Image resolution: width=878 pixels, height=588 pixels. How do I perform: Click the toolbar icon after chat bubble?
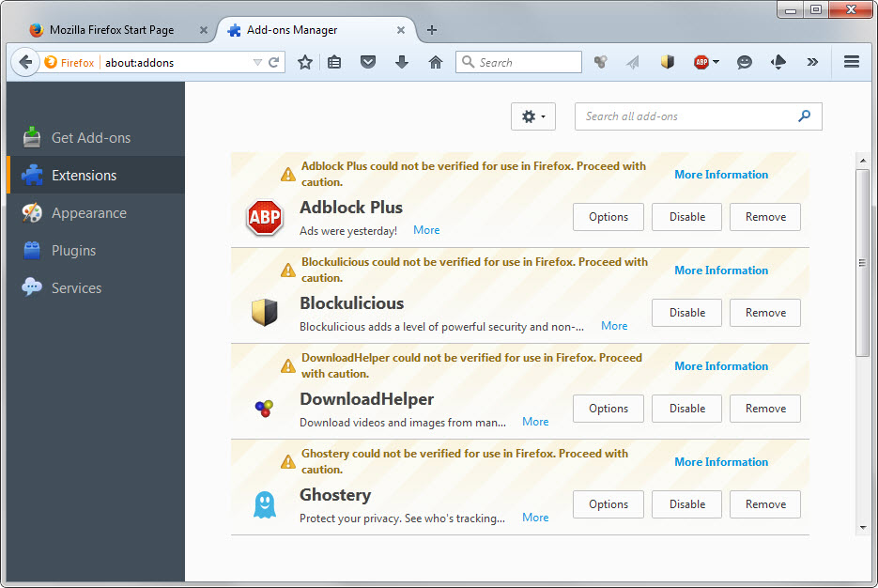pos(778,62)
